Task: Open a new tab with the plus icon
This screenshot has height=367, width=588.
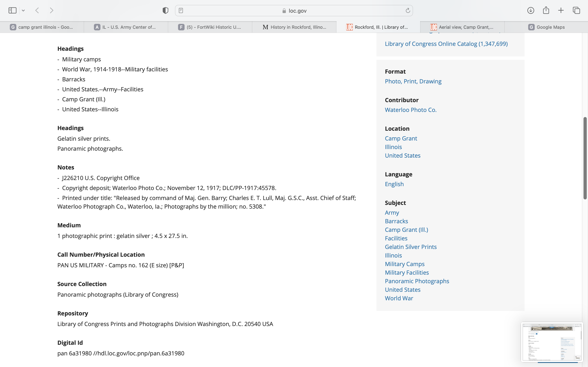Action: (x=561, y=10)
